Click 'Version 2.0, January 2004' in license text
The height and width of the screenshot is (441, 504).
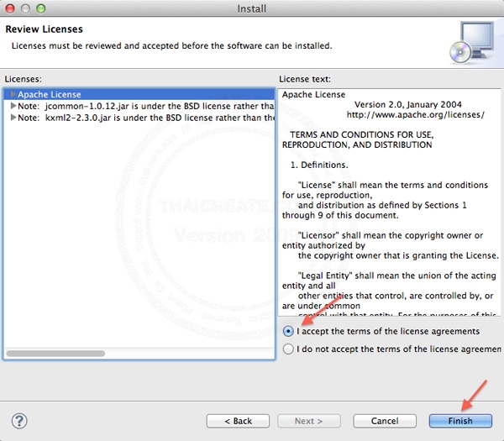[x=407, y=104]
